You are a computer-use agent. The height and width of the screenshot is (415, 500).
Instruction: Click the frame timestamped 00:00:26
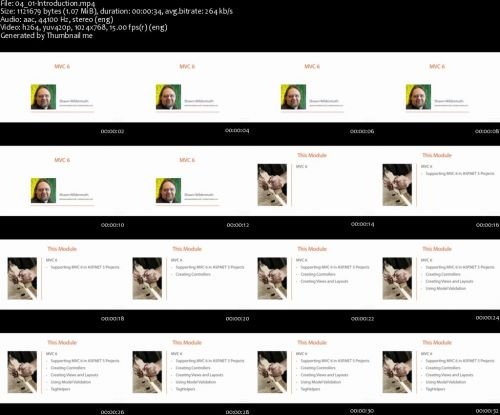pyautogui.click(x=62, y=368)
